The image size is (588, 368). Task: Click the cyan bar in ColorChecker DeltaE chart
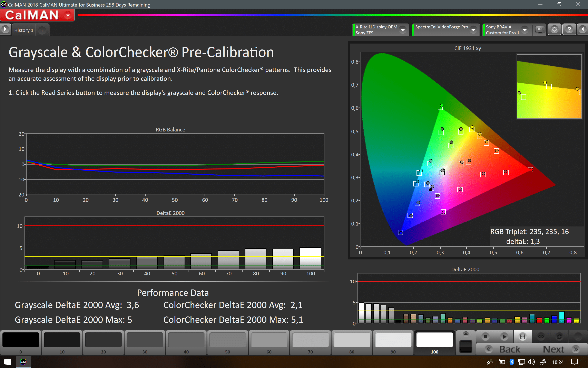click(562, 317)
